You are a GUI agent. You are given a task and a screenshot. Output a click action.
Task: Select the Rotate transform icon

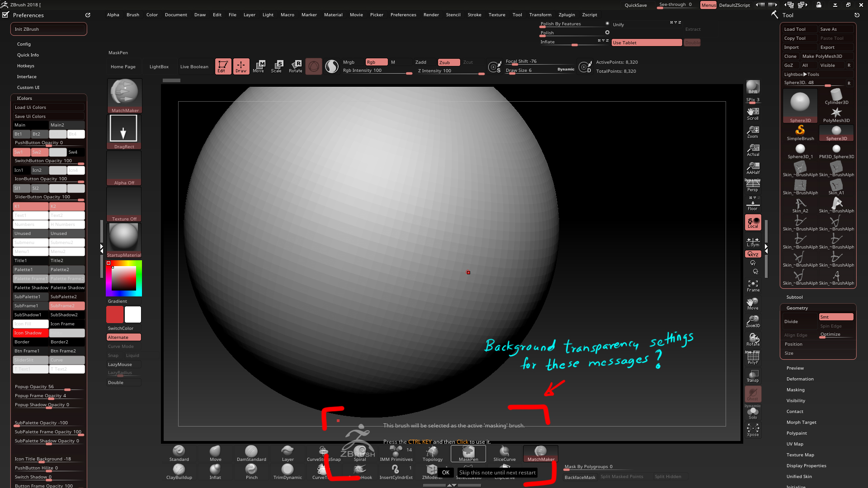tap(296, 66)
